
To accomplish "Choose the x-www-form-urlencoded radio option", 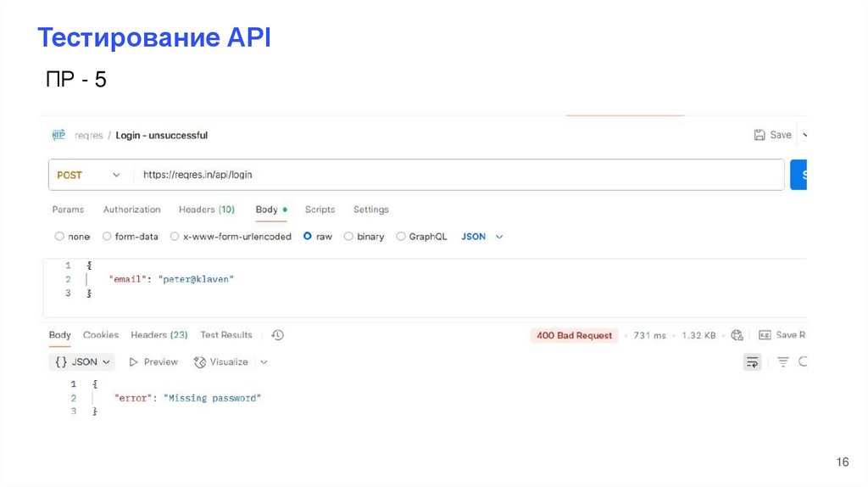I will (x=175, y=237).
